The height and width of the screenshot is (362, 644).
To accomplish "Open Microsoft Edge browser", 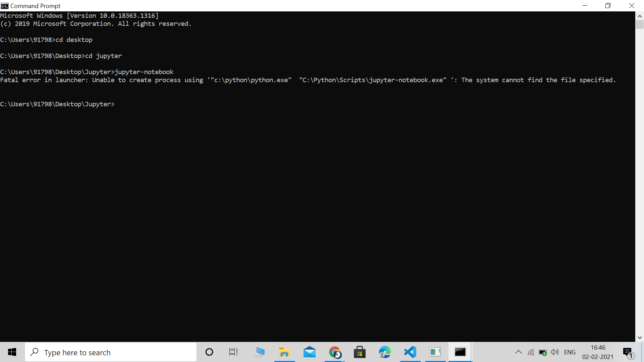I will click(384, 352).
